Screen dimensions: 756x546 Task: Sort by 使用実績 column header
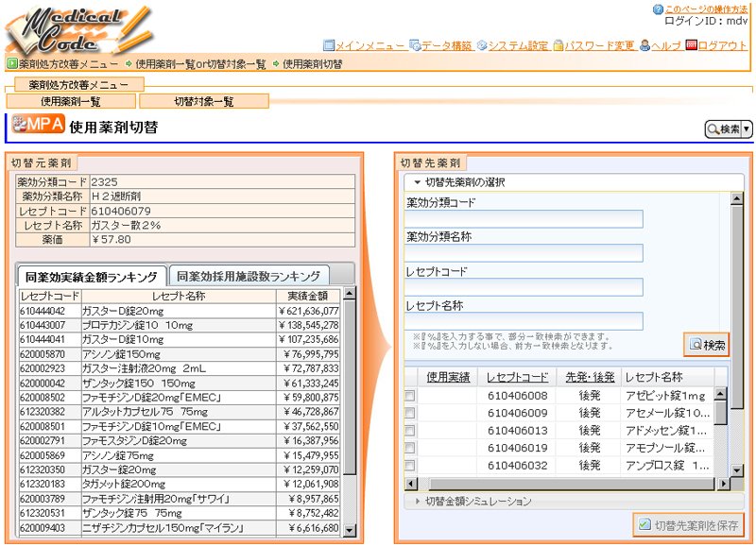(x=448, y=377)
